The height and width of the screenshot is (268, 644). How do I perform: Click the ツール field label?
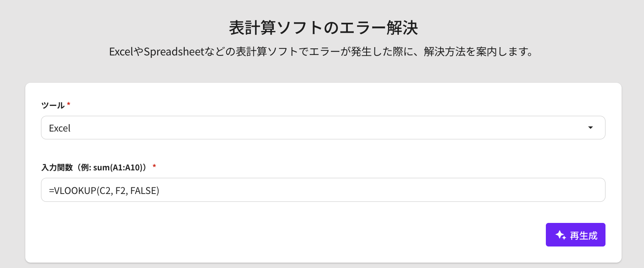click(x=53, y=105)
